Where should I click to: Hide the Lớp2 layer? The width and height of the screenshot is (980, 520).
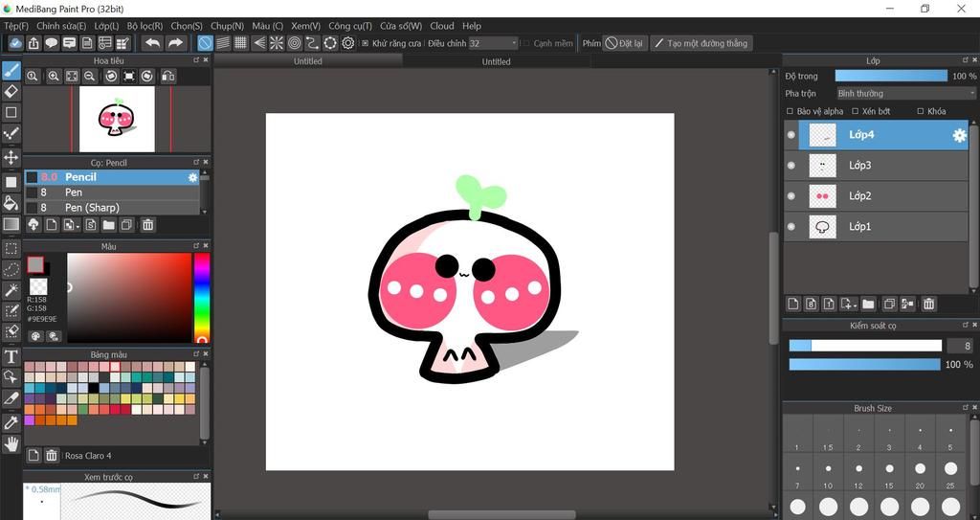tap(791, 196)
